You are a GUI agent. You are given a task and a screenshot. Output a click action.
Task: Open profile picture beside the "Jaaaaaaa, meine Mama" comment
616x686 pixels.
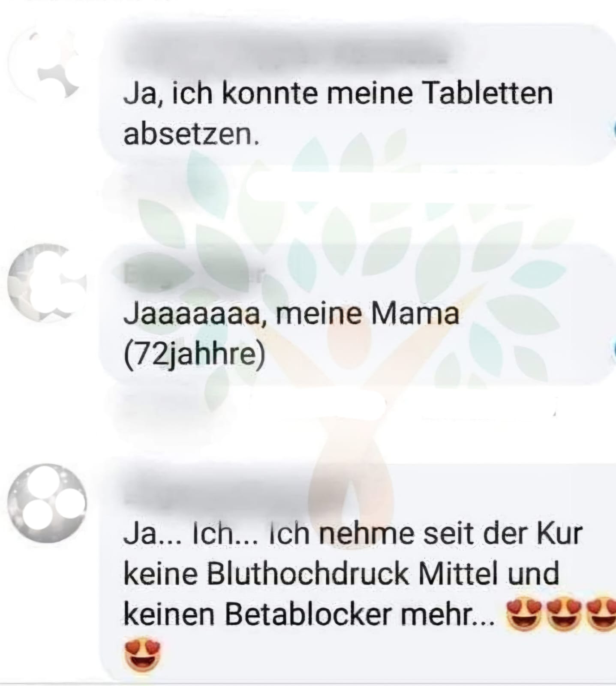47,283
